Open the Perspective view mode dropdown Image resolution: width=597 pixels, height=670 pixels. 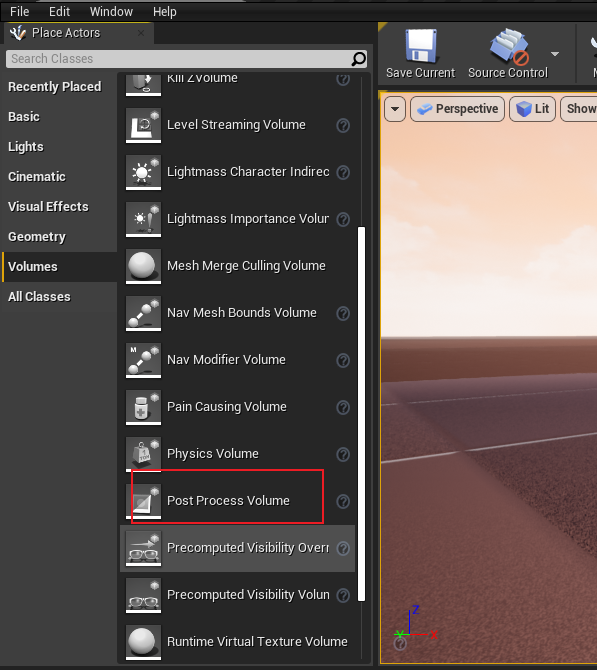[457, 109]
